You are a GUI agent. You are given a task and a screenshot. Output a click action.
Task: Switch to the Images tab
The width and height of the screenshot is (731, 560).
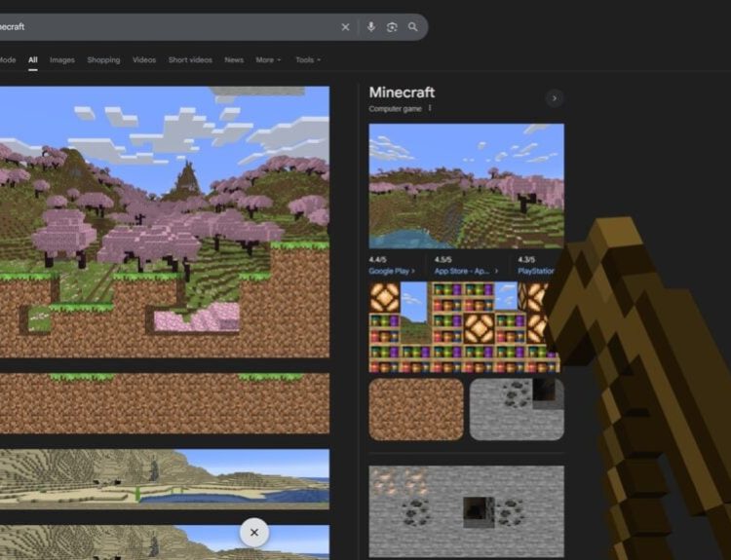[62, 60]
